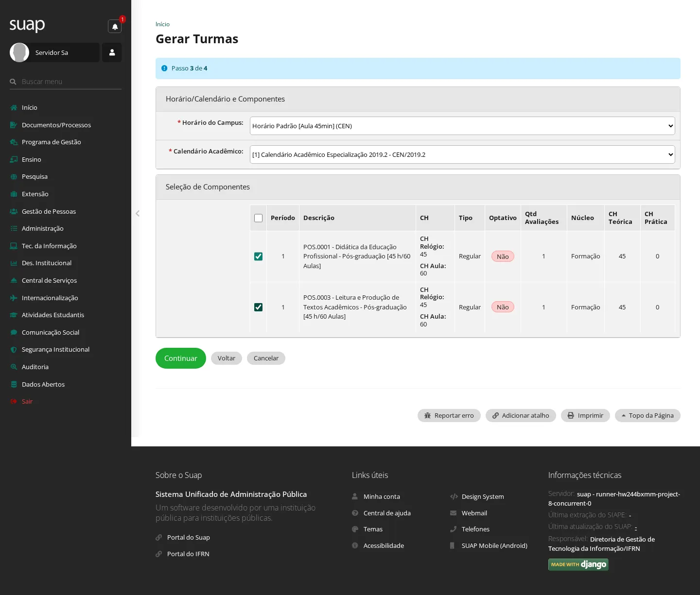Viewport: 700px width, 595px height.
Task: Click the green Continuar button
Action: click(x=181, y=358)
